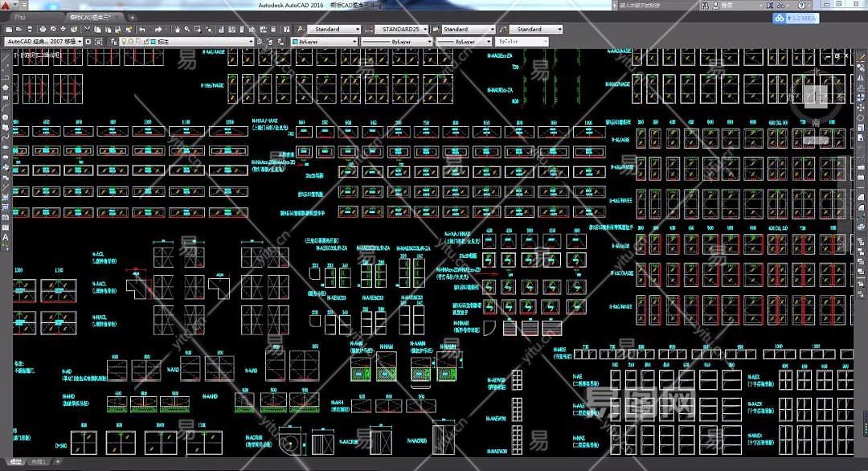Toggle the layer lock icon
This screenshot has width=868, height=471.
pyautogui.click(x=140, y=41)
